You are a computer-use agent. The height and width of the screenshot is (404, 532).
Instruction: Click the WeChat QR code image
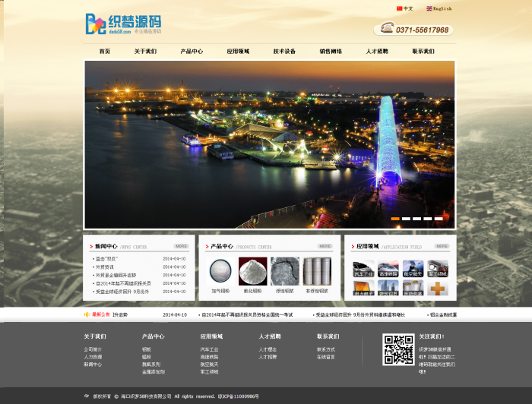point(398,349)
